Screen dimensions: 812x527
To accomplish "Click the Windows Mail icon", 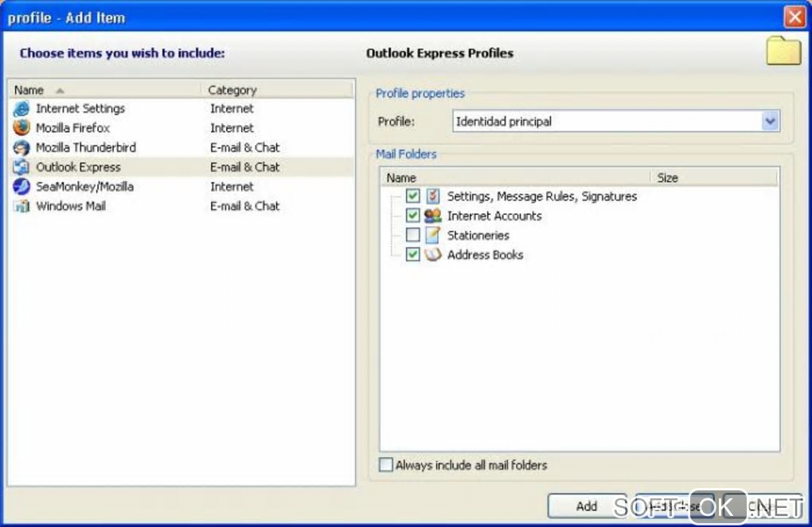I will pyautogui.click(x=21, y=206).
